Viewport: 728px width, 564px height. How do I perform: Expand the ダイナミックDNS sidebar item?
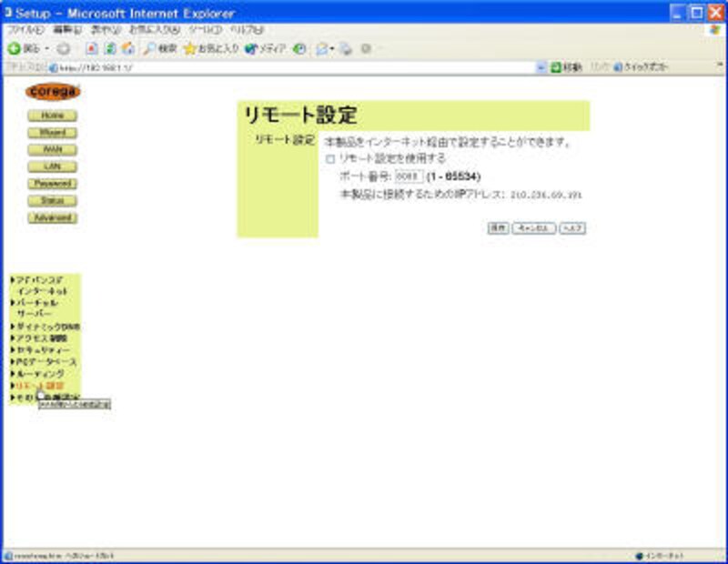click(x=45, y=327)
